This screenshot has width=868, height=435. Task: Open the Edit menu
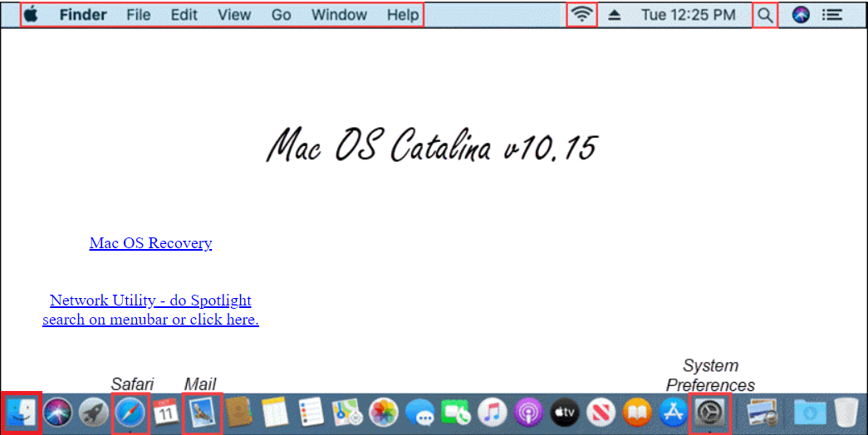(184, 15)
